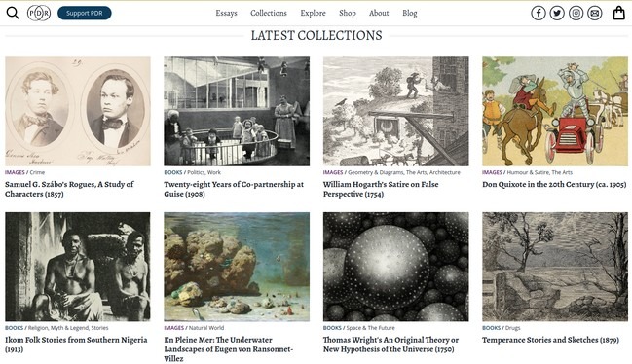Select the Crime category tag link
This screenshot has height=364, width=632.
tap(37, 172)
